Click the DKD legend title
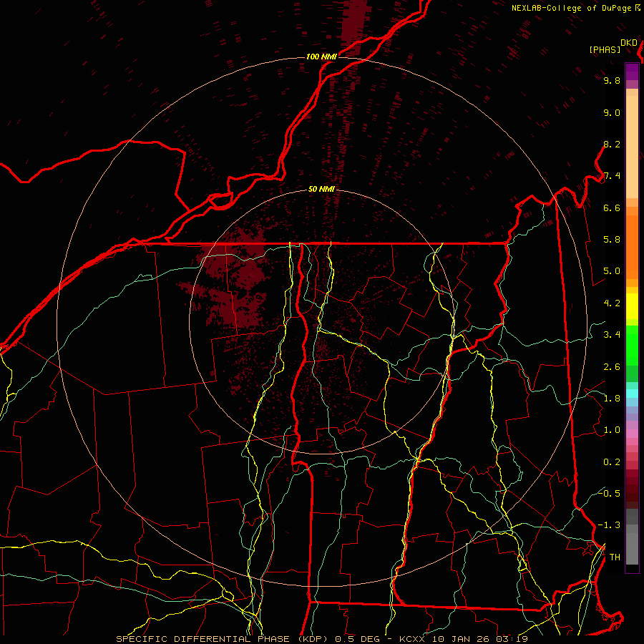The width and height of the screenshot is (644, 644). point(629,43)
